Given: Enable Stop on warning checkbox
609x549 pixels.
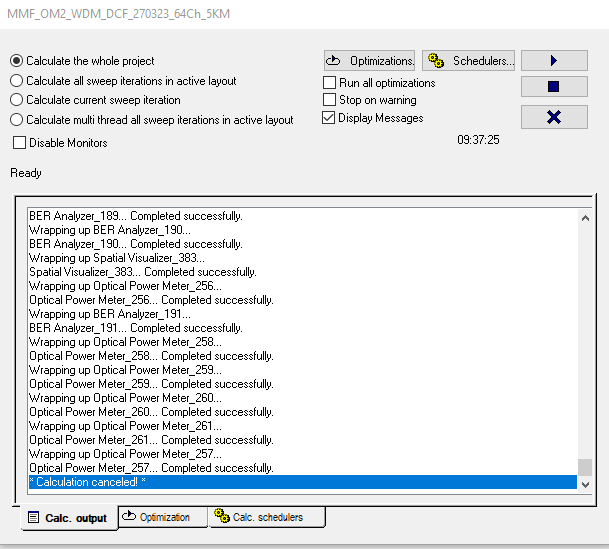Looking at the screenshot, I should point(330,100).
